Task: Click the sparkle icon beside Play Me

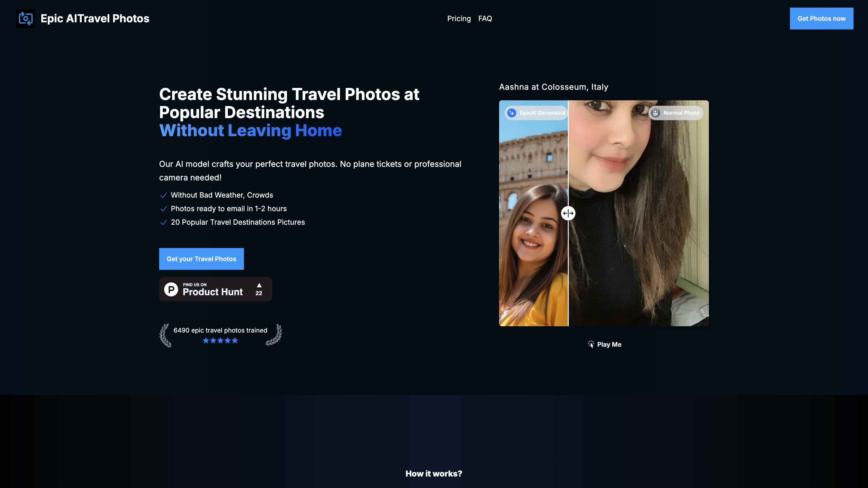Action: click(591, 344)
